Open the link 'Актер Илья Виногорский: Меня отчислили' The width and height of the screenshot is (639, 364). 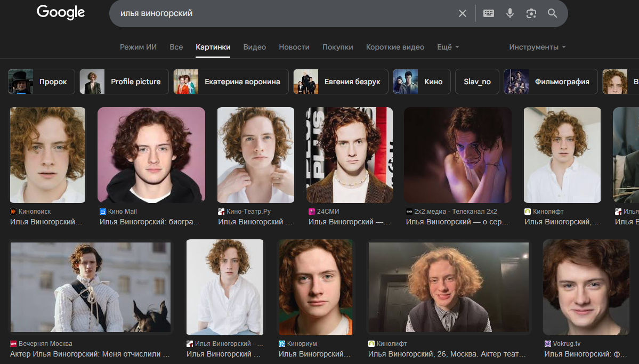pyautogui.click(x=90, y=354)
